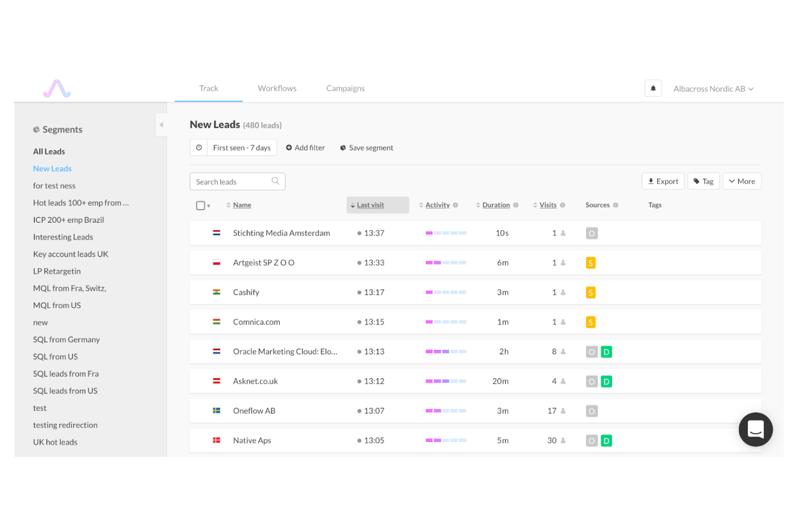
Task: Click the Hungary flag beside Comnica.com
Action: (216, 322)
